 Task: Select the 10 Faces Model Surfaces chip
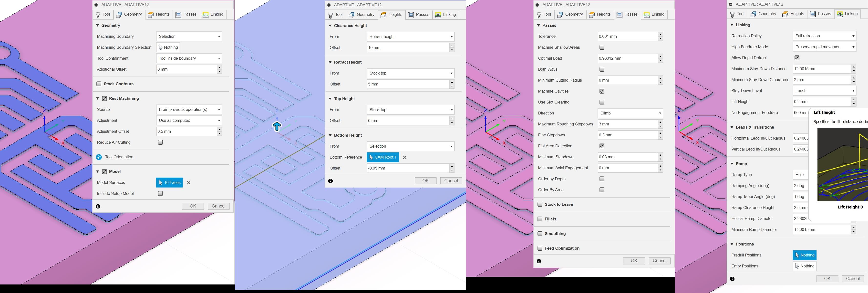coord(169,183)
